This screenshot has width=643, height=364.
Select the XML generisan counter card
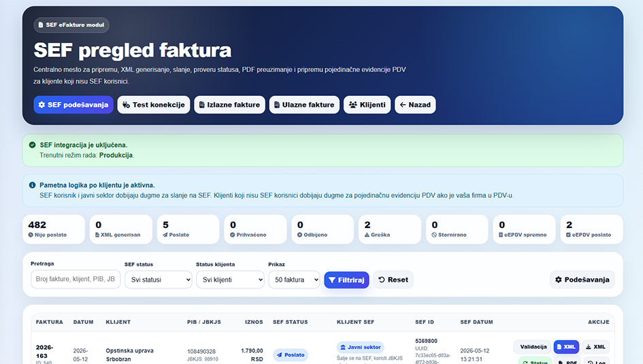121,229
